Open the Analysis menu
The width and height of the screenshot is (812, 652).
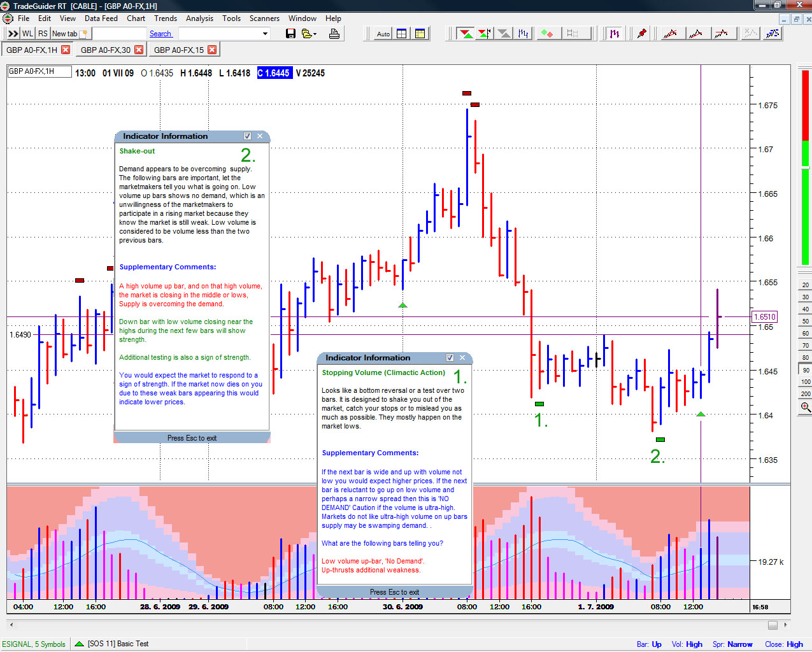pyautogui.click(x=199, y=18)
